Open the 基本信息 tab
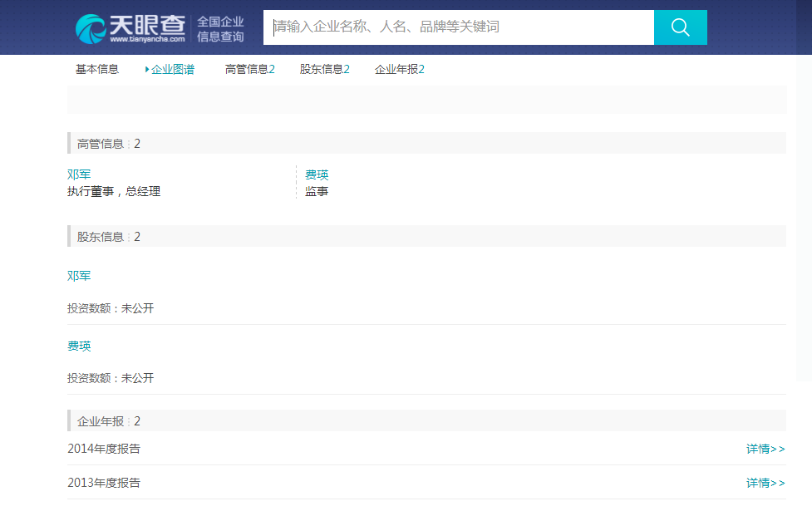The image size is (812, 511). (97, 70)
